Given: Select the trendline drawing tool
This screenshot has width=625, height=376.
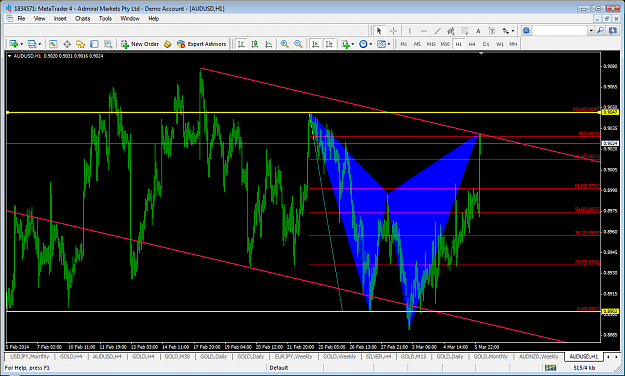Looking at the screenshot, I should 437,31.
